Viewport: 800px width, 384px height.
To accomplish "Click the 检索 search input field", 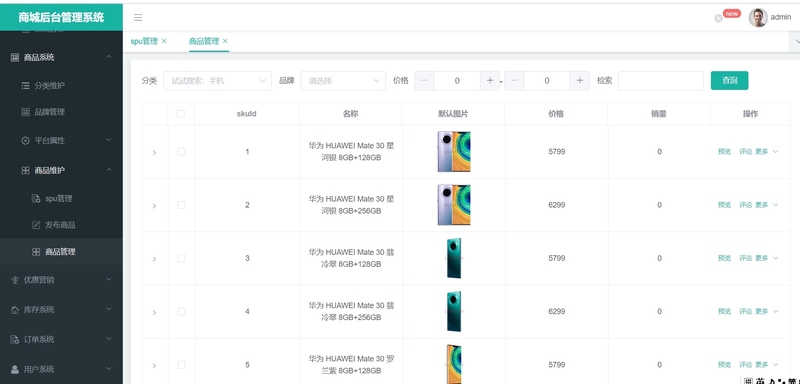I will [661, 81].
